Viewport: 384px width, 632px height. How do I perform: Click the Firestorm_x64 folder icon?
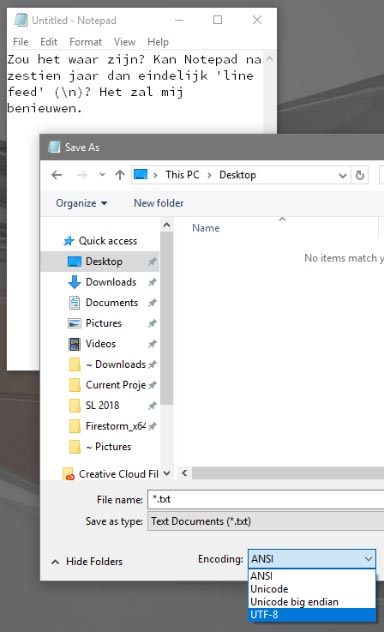(x=75, y=426)
